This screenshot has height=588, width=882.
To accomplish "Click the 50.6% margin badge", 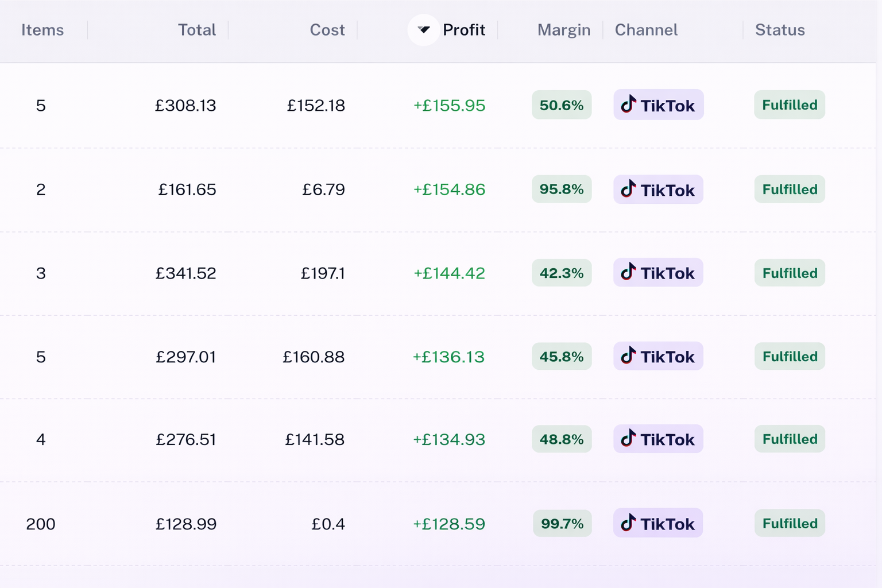I will [561, 105].
